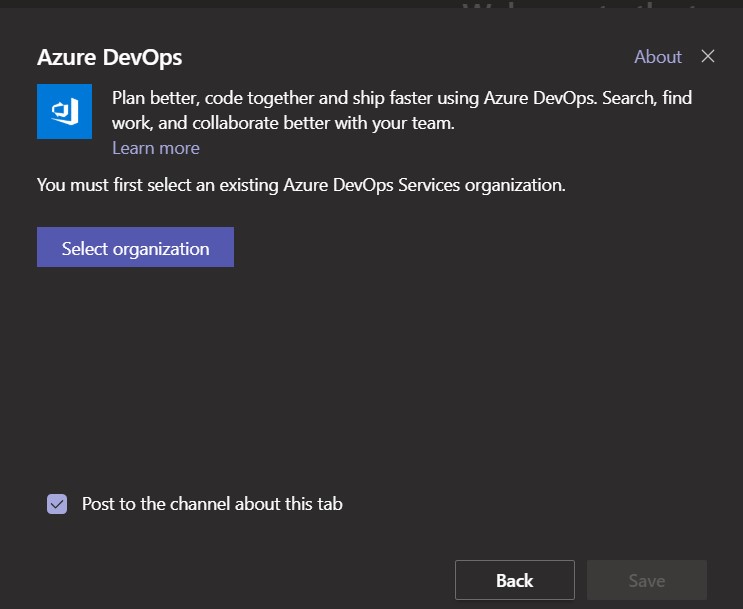Uncheck the Post to the channel checkbox
Viewport: 743px width, 609px height.
coord(57,504)
